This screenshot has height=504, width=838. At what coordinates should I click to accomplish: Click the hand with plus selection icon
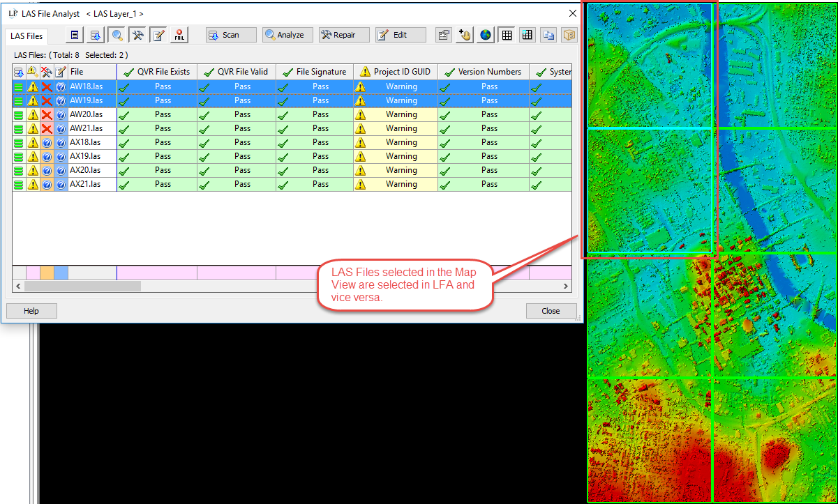[x=465, y=35]
